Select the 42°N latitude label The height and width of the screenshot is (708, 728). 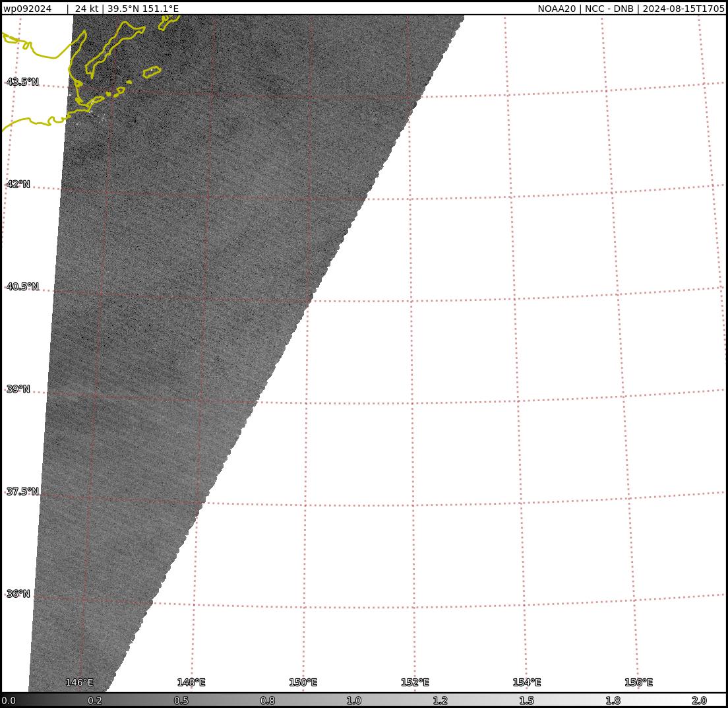tap(18, 184)
